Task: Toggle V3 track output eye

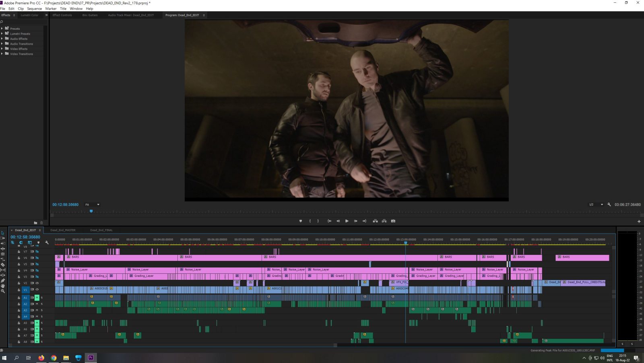Action: tap(37, 277)
